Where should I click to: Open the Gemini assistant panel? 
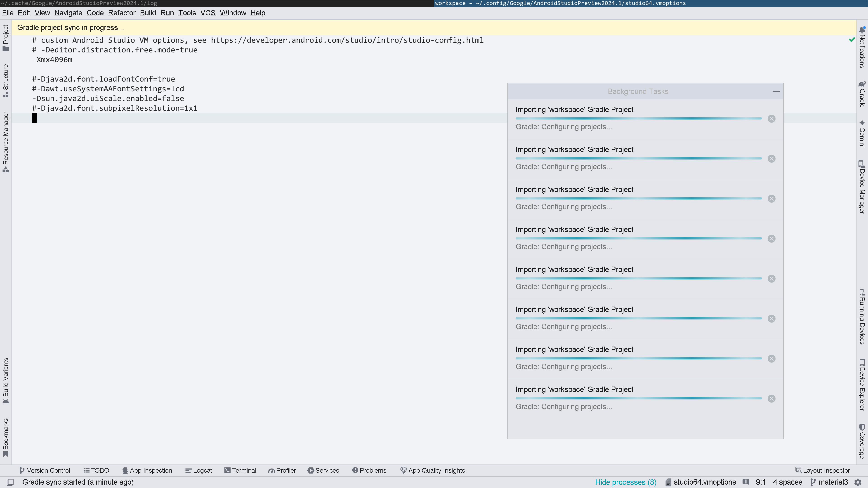click(862, 133)
